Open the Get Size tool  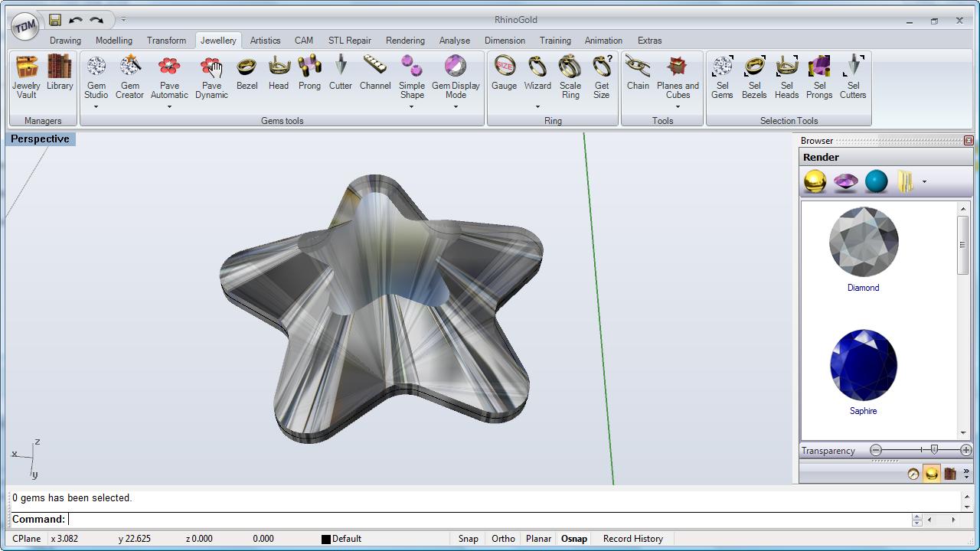click(x=602, y=77)
